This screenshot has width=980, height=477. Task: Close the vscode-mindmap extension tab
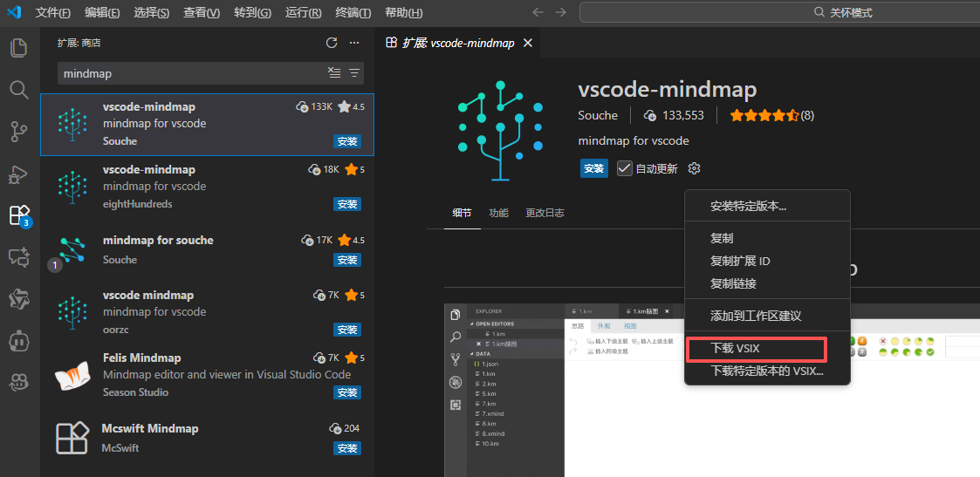[x=527, y=43]
